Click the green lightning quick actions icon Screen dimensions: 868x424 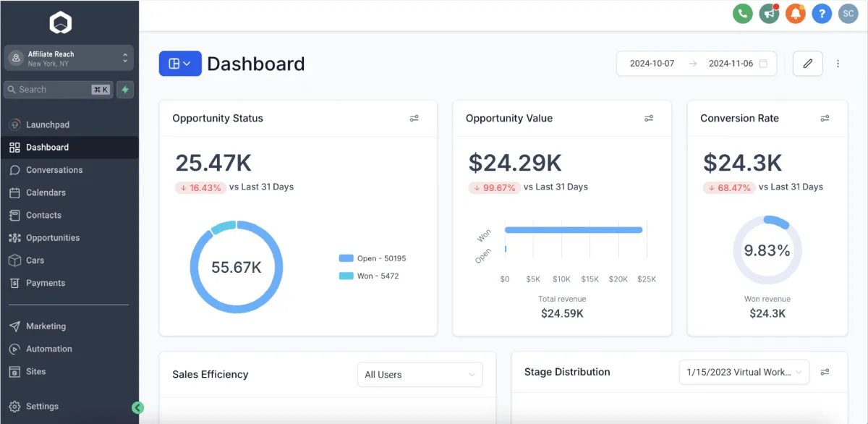tap(125, 90)
